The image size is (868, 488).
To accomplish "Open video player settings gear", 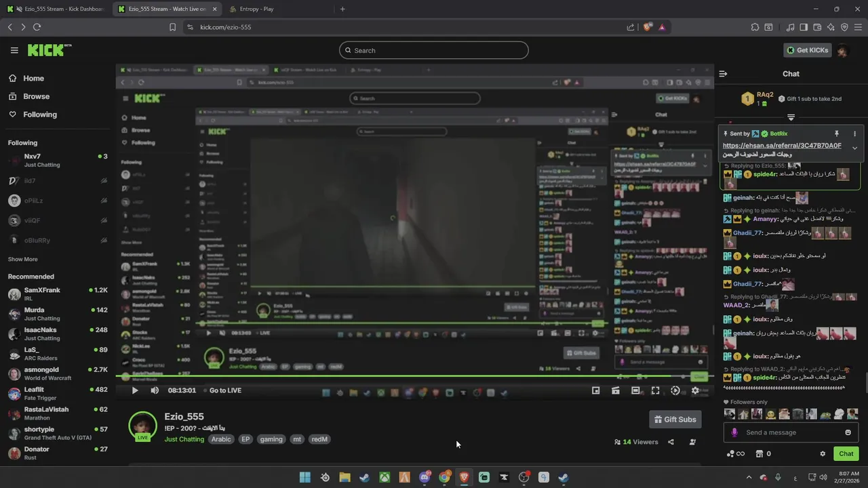I will [x=695, y=390].
